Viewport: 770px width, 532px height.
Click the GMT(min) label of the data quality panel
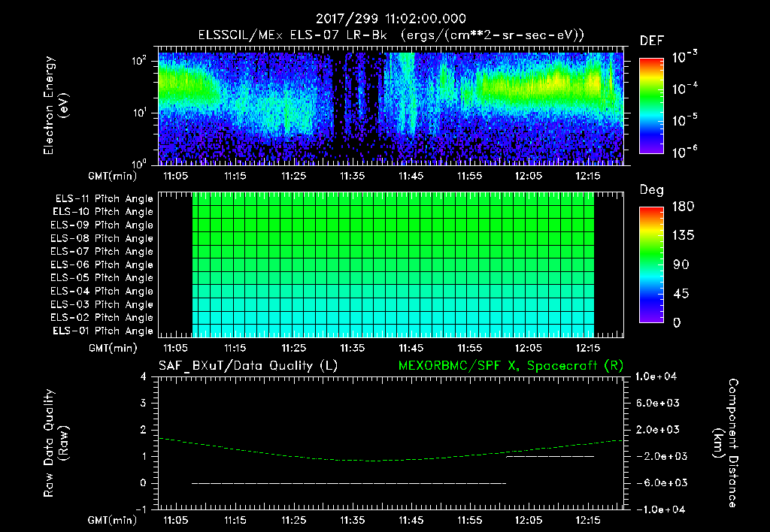point(113,520)
